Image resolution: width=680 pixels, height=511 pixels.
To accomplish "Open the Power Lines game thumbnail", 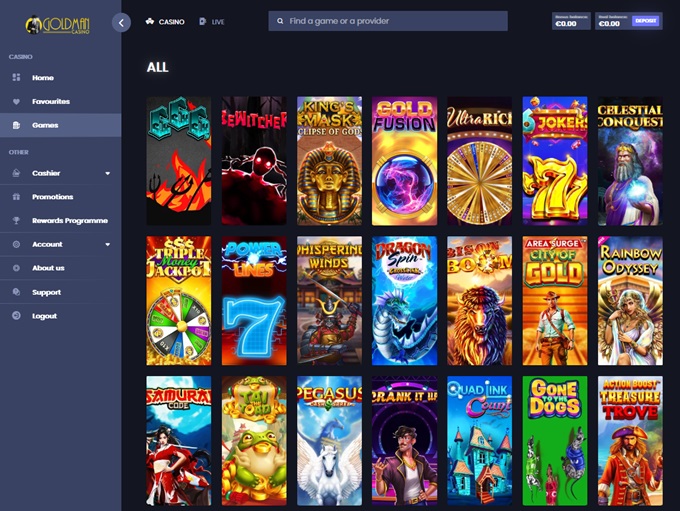I will tap(254, 301).
